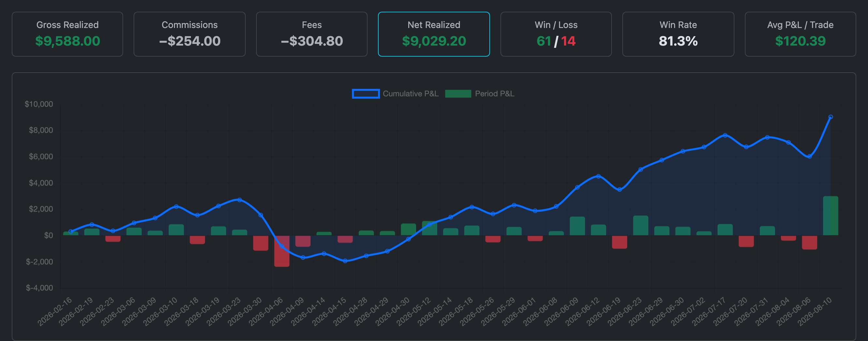Click the Cumulative P&L legend label

[x=411, y=94]
